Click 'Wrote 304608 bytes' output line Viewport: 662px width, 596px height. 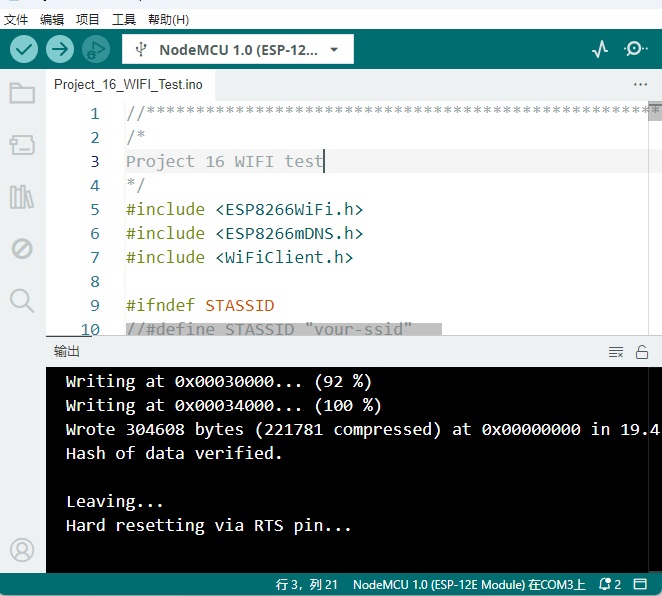tap(362, 430)
